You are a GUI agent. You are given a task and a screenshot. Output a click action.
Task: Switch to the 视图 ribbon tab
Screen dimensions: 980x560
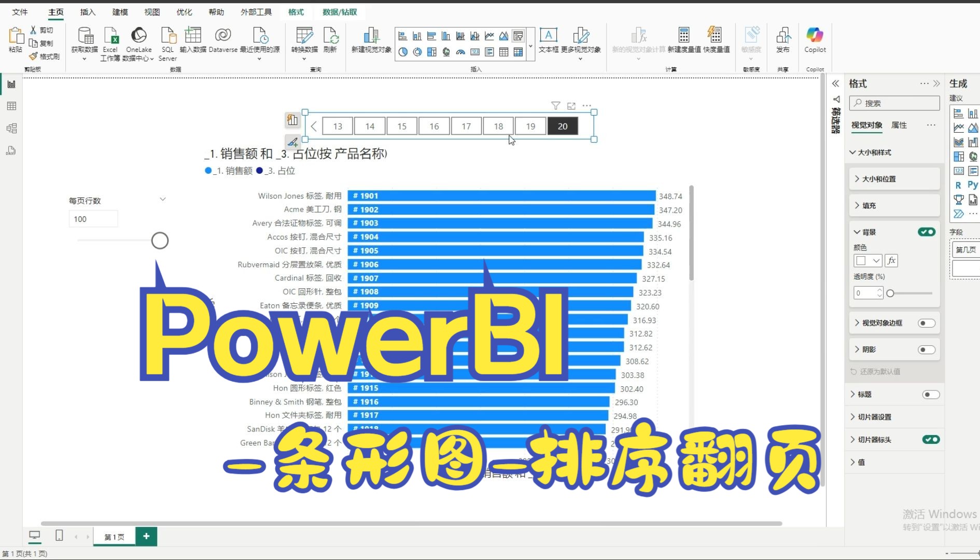(151, 12)
